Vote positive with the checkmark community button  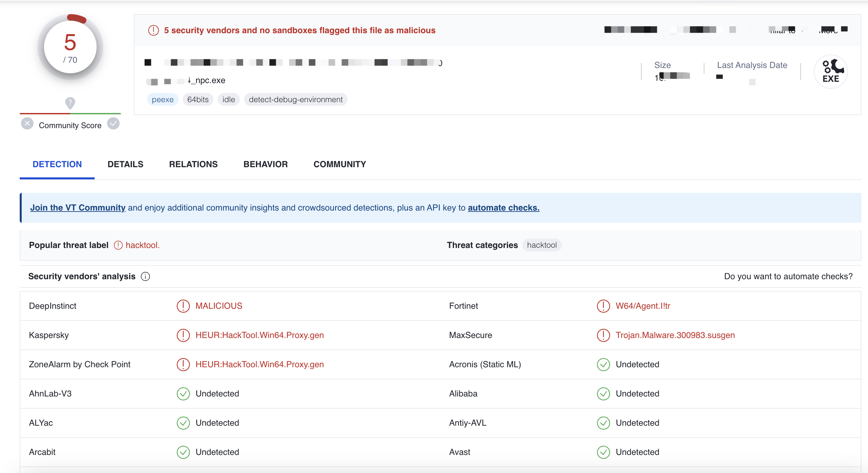pos(114,124)
